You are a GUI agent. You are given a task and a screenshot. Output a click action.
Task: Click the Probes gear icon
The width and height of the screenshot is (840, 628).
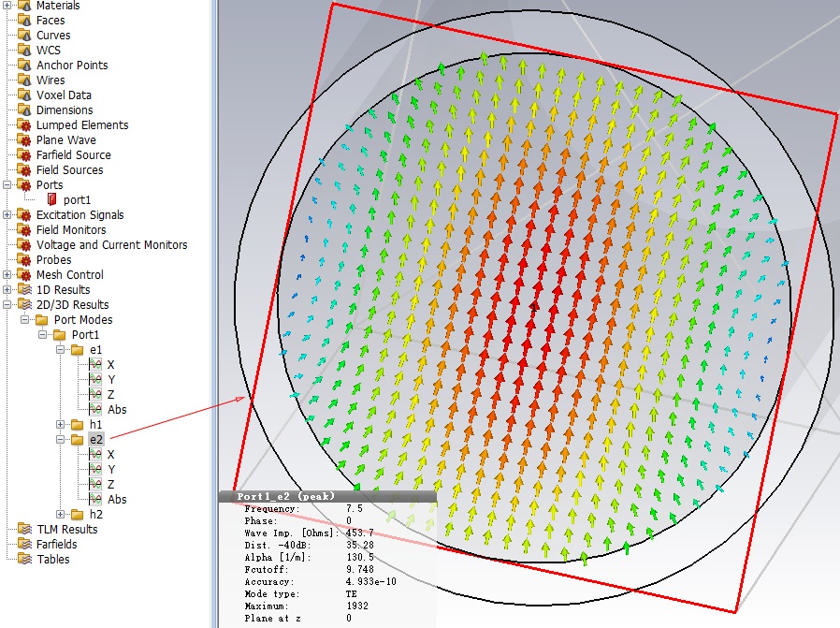click(x=24, y=260)
